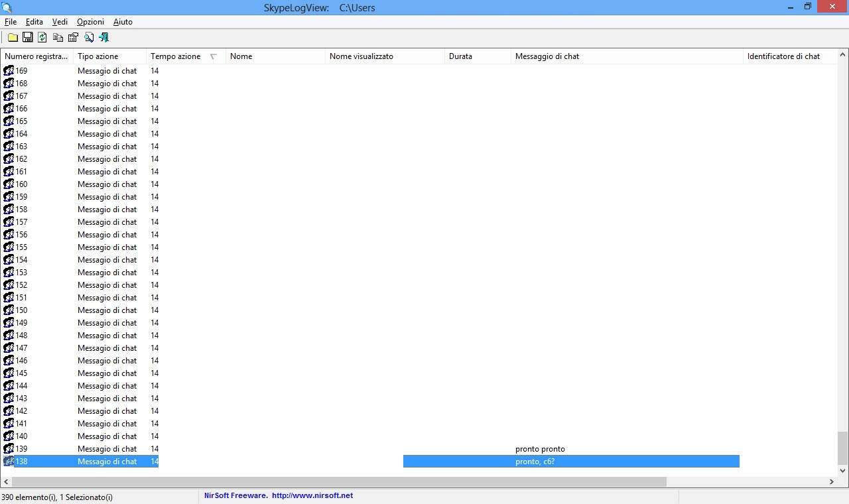Click the chat icon of selected record 138
The width and height of the screenshot is (849, 504).
9,461
